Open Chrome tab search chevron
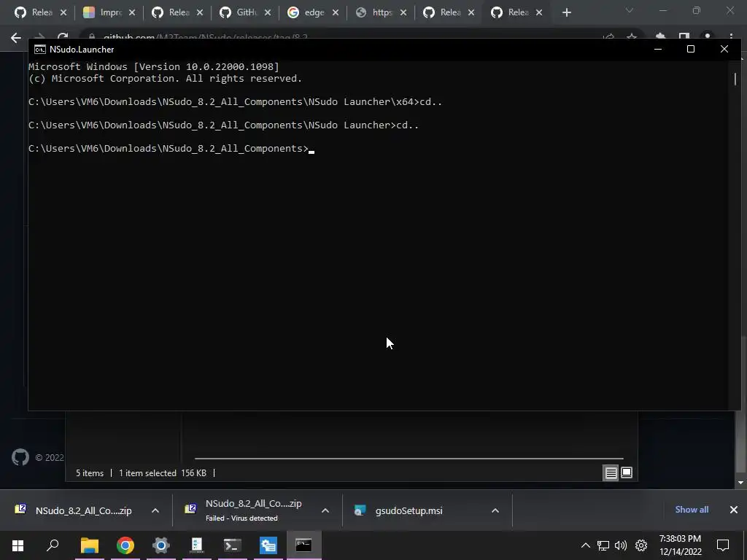 [x=630, y=10]
